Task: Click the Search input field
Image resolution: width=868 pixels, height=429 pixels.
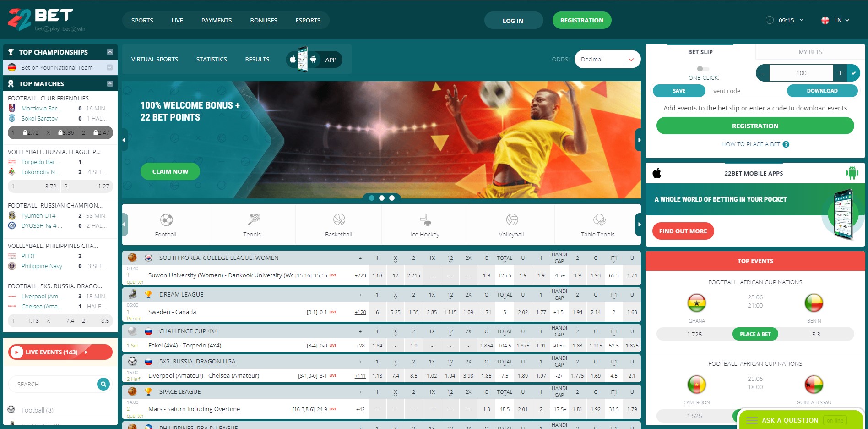Action: pos(53,384)
